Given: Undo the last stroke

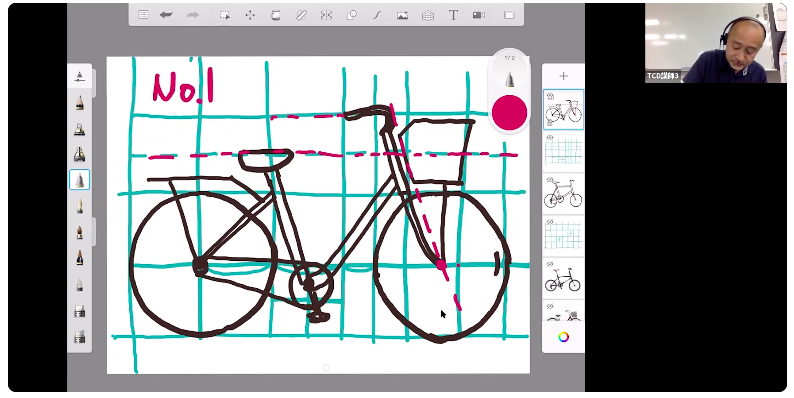Looking at the screenshot, I should tap(166, 15).
